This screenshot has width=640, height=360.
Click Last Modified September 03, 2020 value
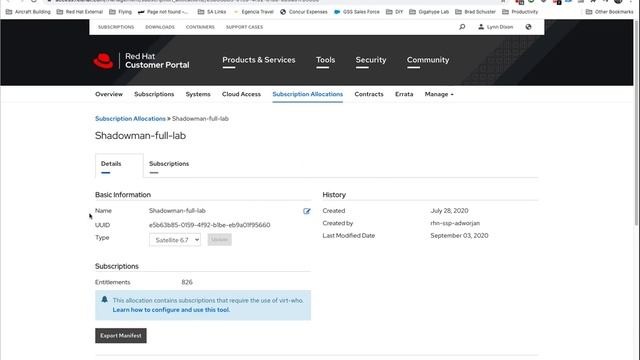point(459,236)
